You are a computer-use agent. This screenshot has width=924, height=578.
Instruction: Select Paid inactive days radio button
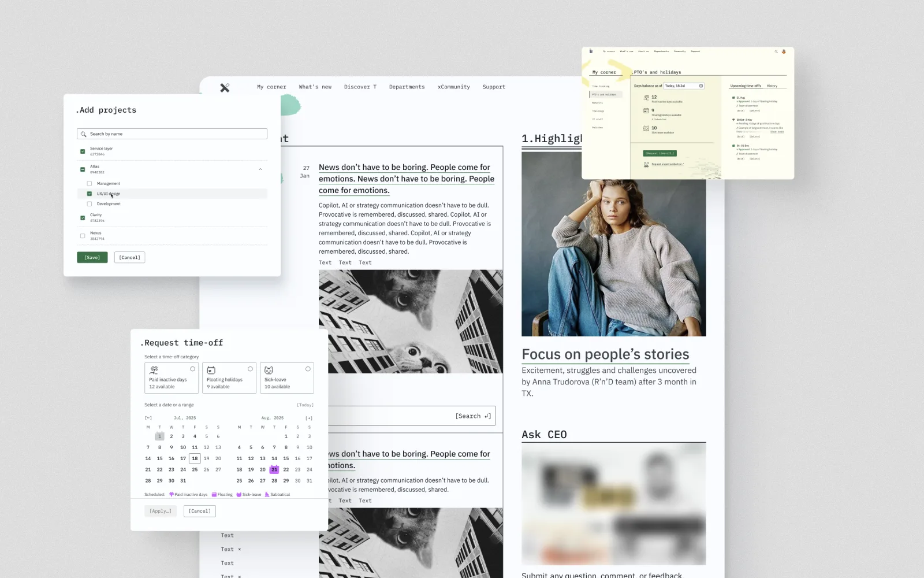193,369
